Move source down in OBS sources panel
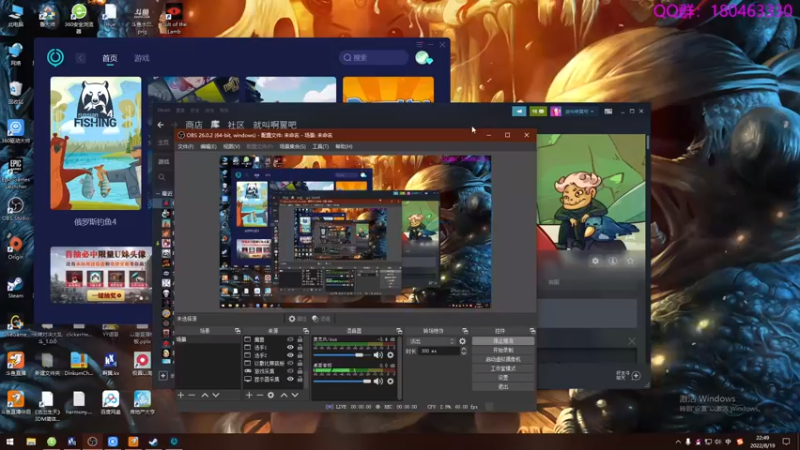The width and height of the screenshot is (800, 450). [295, 395]
